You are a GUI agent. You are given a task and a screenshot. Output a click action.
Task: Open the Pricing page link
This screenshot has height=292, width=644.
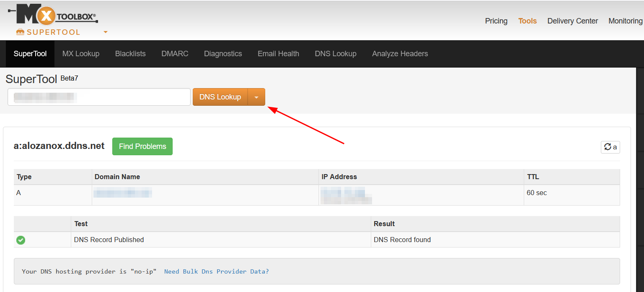click(x=496, y=21)
